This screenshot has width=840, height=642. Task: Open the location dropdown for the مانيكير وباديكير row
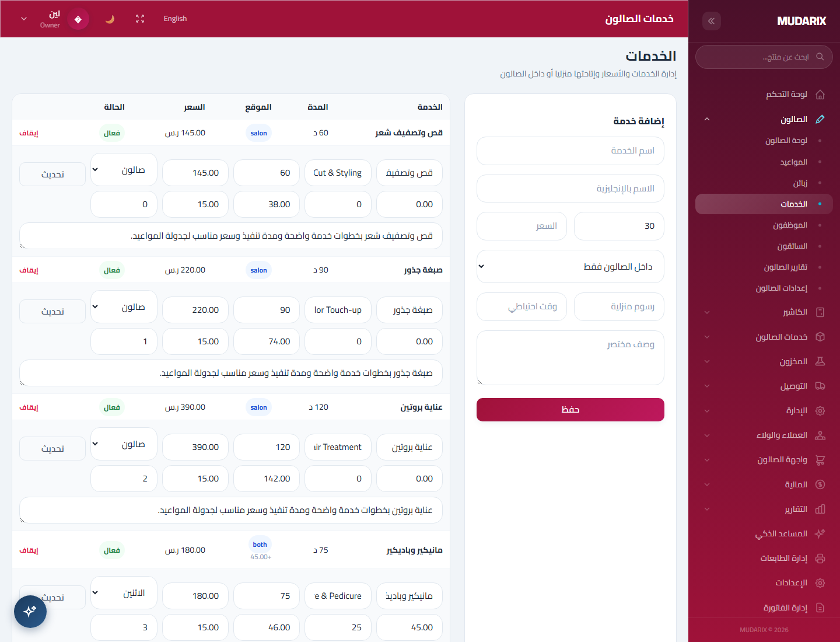124,593
